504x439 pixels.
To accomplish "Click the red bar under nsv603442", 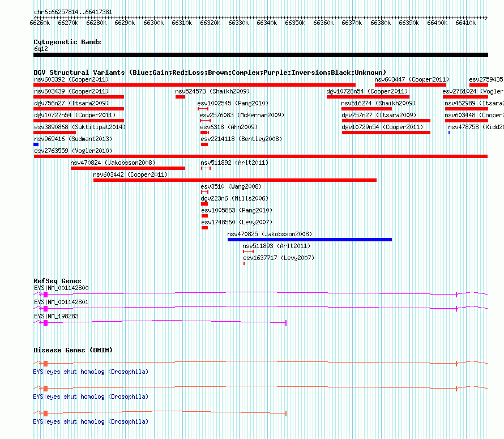I will [x=235, y=181].
